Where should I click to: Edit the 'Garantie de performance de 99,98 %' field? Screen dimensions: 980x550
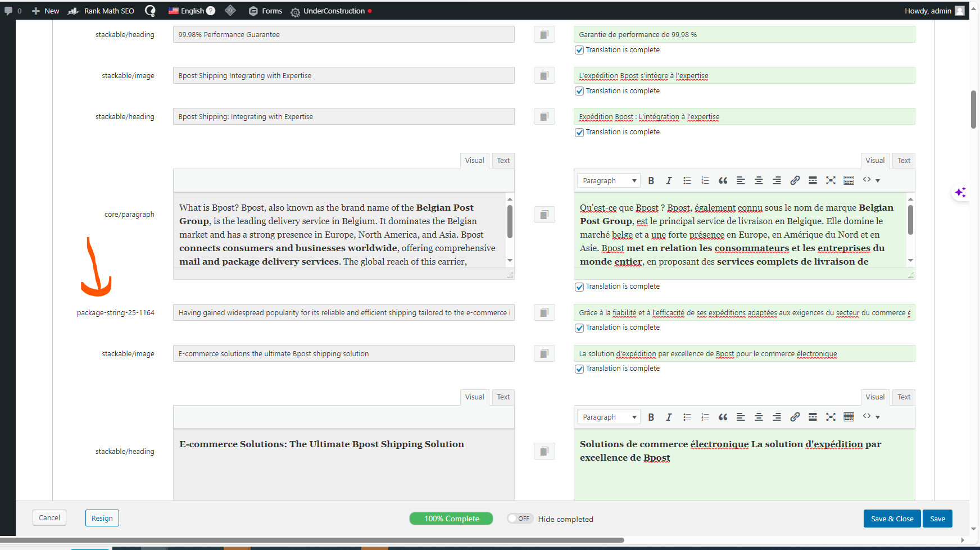[745, 35]
